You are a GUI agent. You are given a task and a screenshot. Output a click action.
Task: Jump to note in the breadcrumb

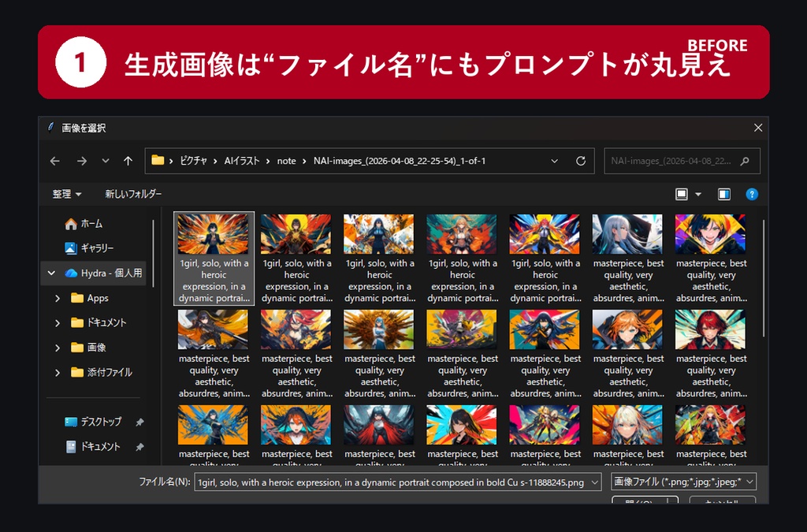pos(286,161)
